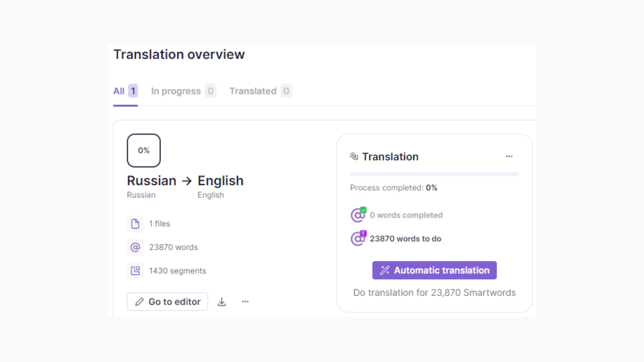Click the words to do icon
The image size is (644, 362).
click(358, 238)
